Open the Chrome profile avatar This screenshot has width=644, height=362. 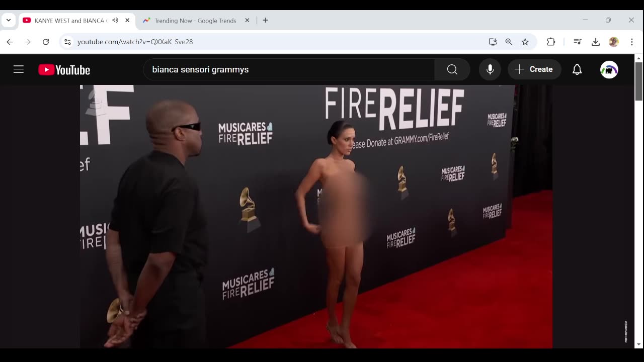pyautogui.click(x=614, y=42)
